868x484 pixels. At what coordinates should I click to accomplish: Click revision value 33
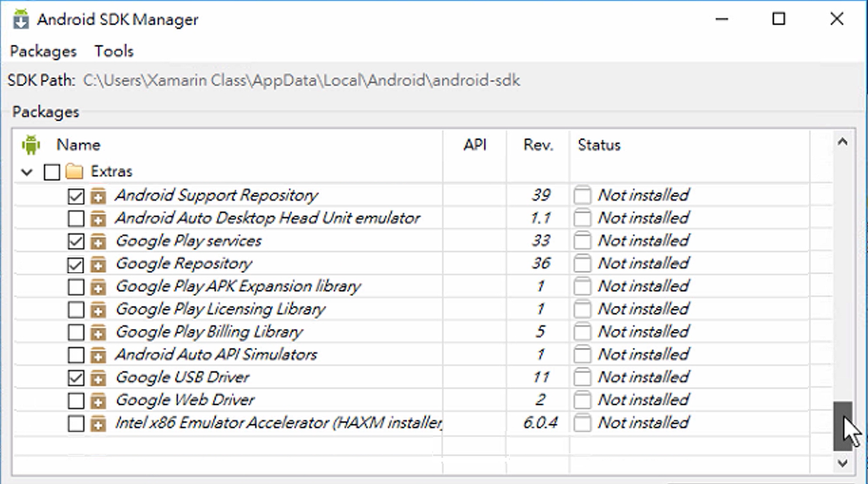tap(540, 241)
